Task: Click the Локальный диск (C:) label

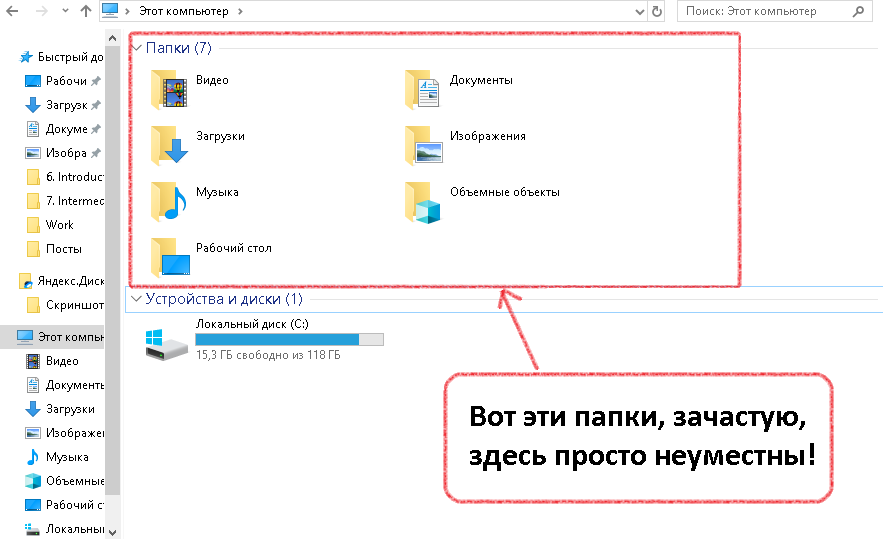Action: (x=252, y=324)
